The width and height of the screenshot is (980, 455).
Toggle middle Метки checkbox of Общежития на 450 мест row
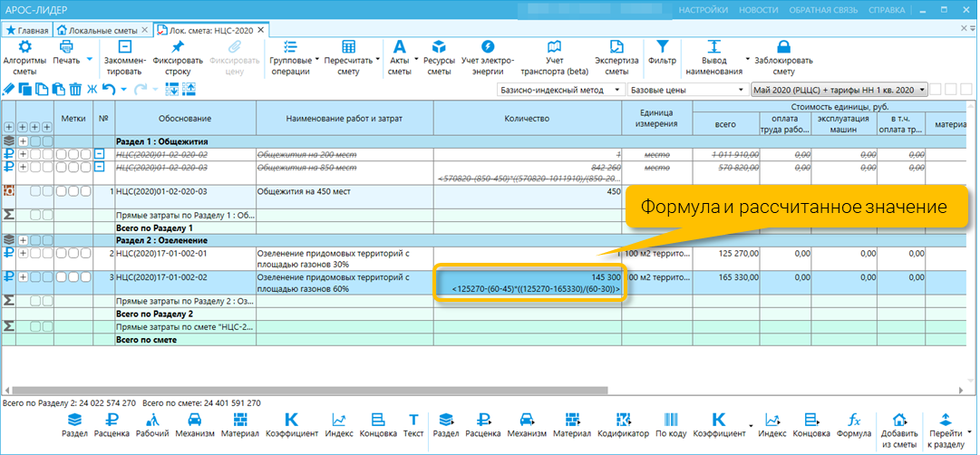click(x=73, y=191)
